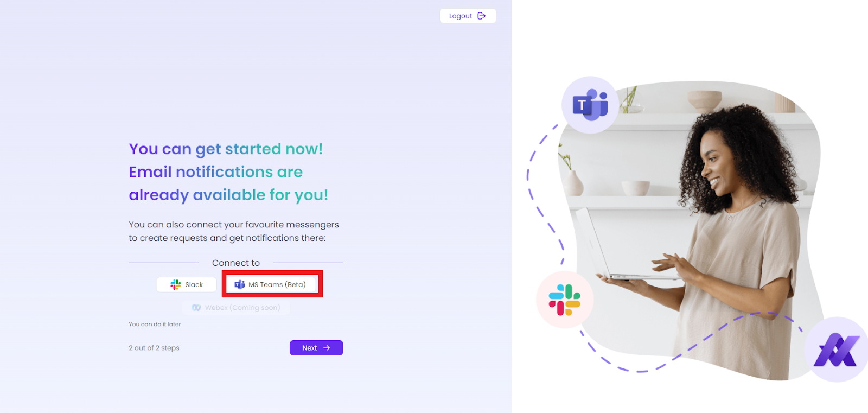868x413 pixels.
Task: Click the Logout button
Action: (x=468, y=16)
